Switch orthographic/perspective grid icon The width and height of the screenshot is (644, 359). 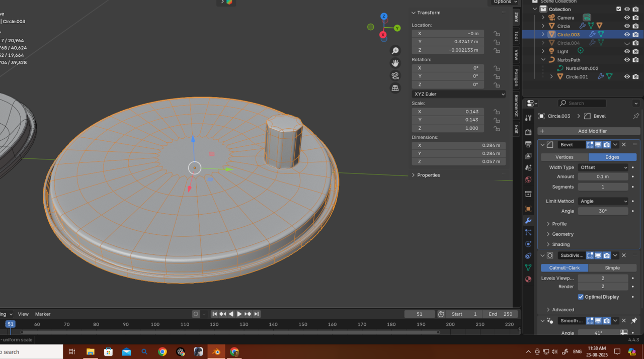click(395, 88)
